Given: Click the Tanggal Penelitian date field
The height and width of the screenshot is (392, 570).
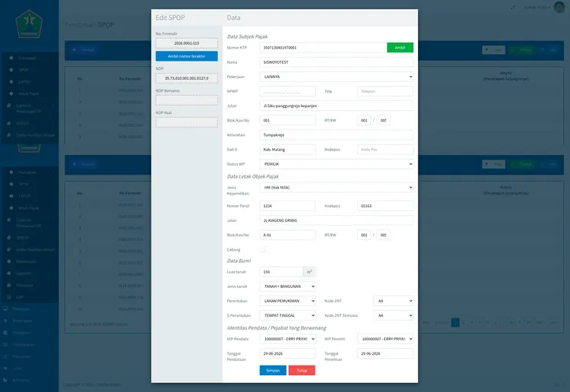Looking at the screenshot, I should [x=385, y=353].
